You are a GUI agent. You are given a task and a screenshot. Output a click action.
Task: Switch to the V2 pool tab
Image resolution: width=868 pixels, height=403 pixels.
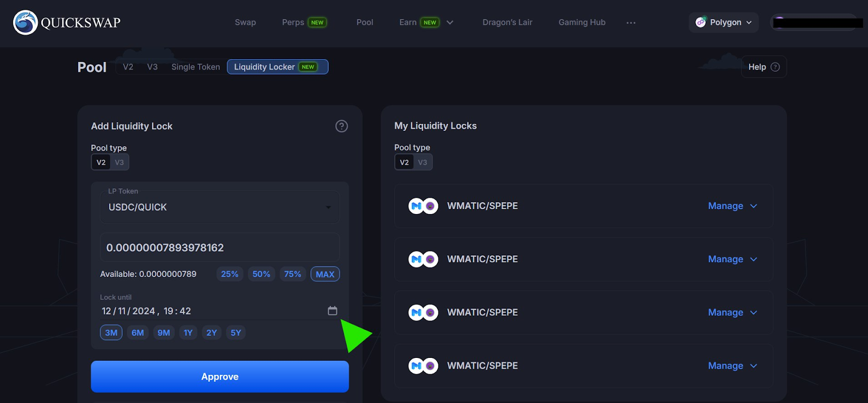tap(128, 67)
